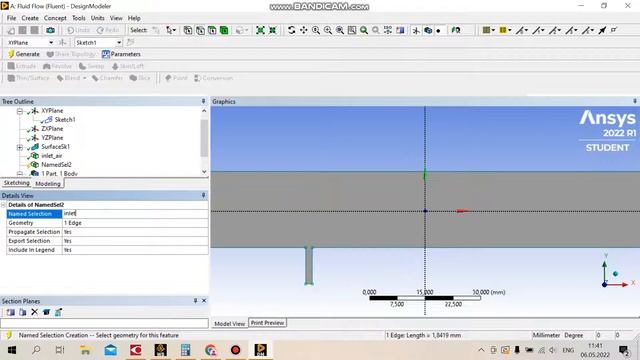Open the Concept menu
Screen dimensions: 640x360
(55, 18)
